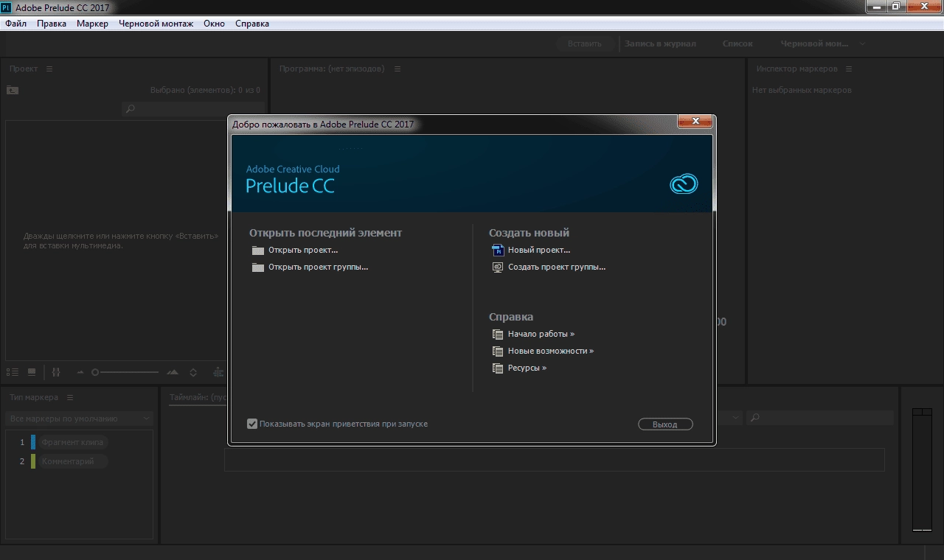Click the Вставить button in top toolbar
This screenshot has width=944, height=560.
(585, 43)
